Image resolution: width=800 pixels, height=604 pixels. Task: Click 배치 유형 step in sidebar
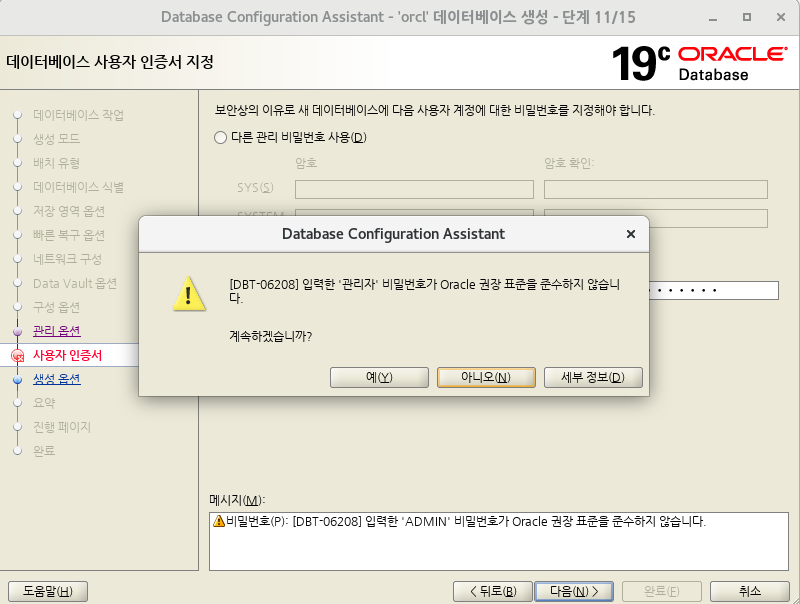[x=56, y=163]
